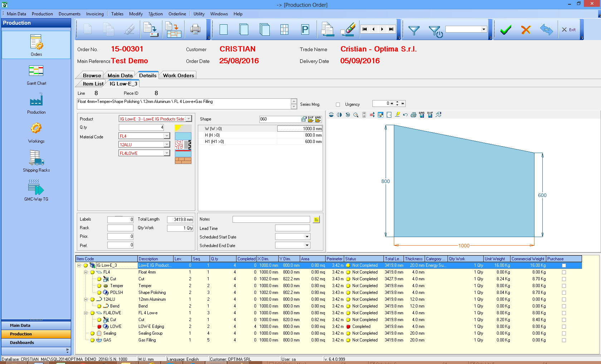Click the yellow notes button
This screenshot has height=364, width=601.
click(x=316, y=220)
